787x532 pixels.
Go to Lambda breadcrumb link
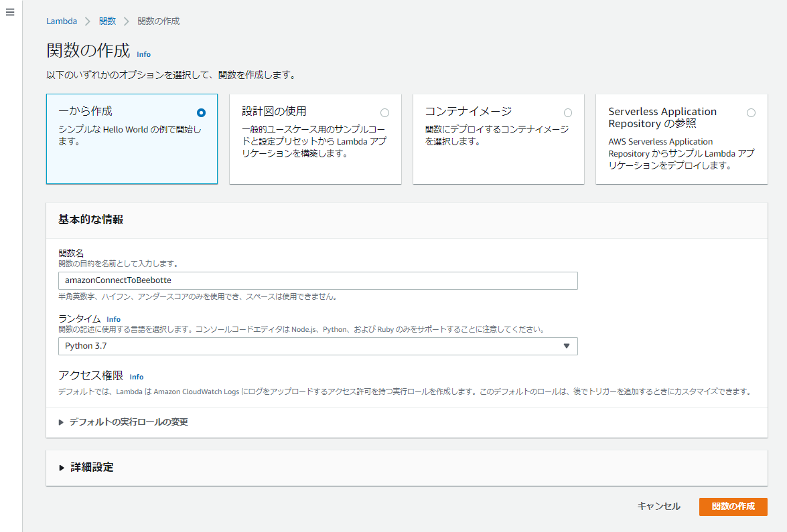click(62, 21)
